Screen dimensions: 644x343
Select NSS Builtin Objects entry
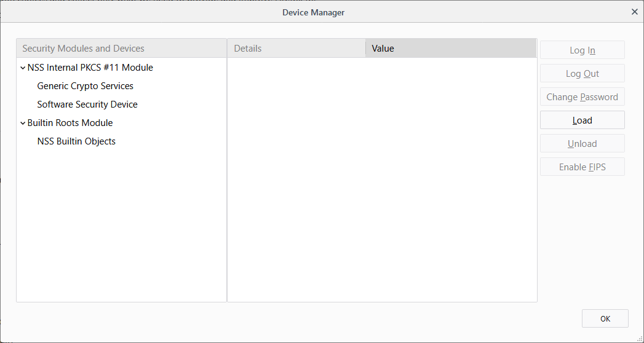point(76,141)
